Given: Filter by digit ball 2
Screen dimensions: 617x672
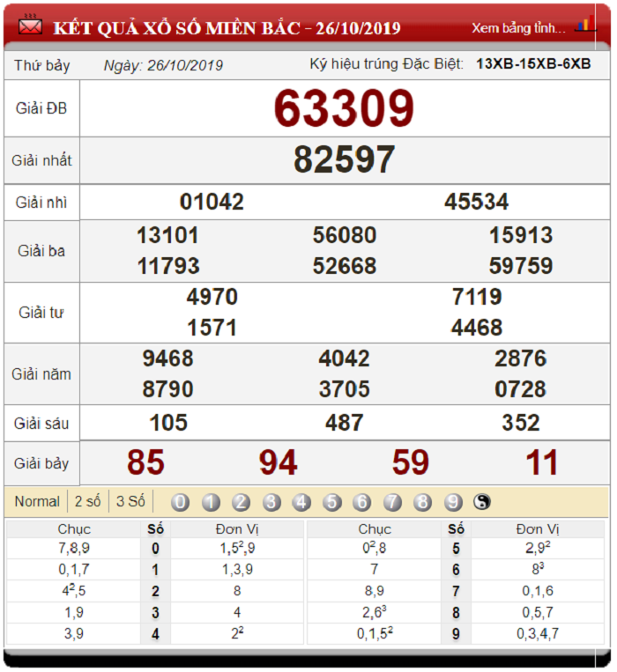Looking at the screenshot, I should (x=241, y=502).
